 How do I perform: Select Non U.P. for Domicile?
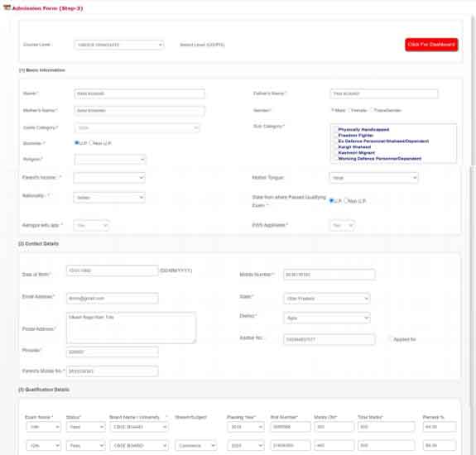point(91,142)
